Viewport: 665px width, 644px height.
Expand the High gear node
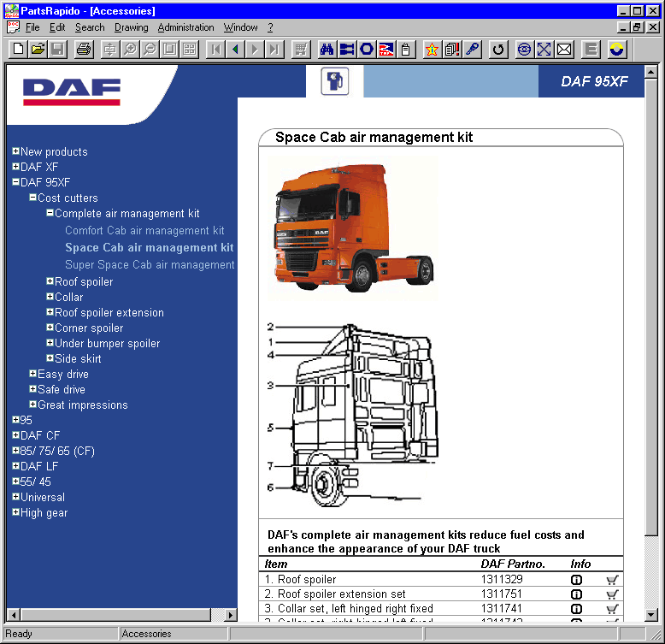pyautogui.click(x=15, y=512)
